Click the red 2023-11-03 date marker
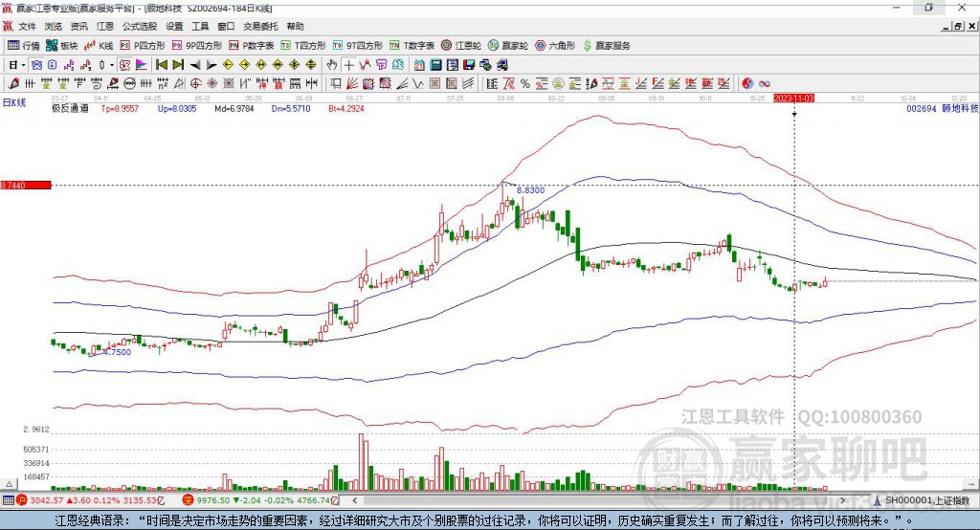Image resolution: width=980 pixels, height=530 pixels. click(793, 99)
